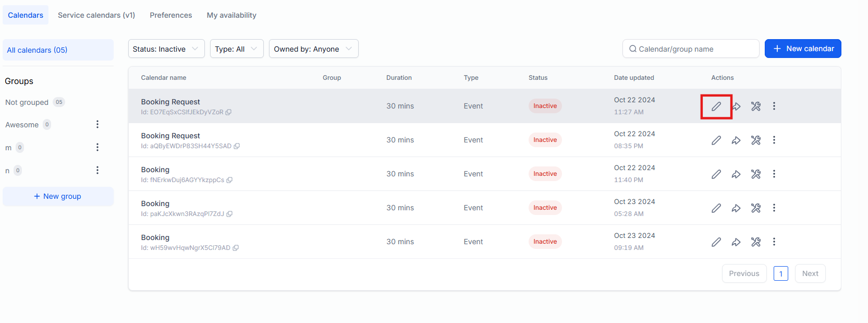
Task: Open the My availability tab
Action: [x=231, y=15]
